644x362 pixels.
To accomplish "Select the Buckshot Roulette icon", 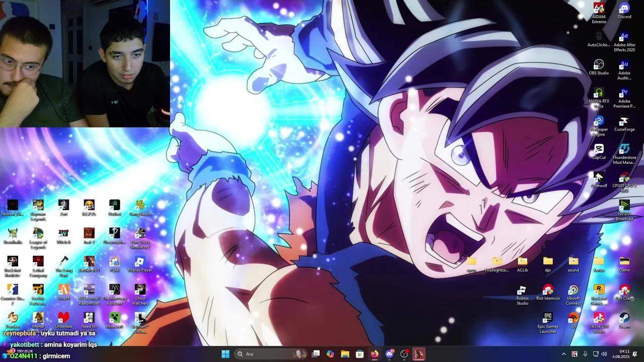I will [x=13, y=267].
